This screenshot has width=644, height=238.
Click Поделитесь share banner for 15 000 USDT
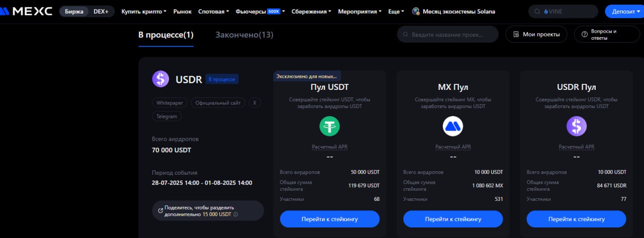208,210
